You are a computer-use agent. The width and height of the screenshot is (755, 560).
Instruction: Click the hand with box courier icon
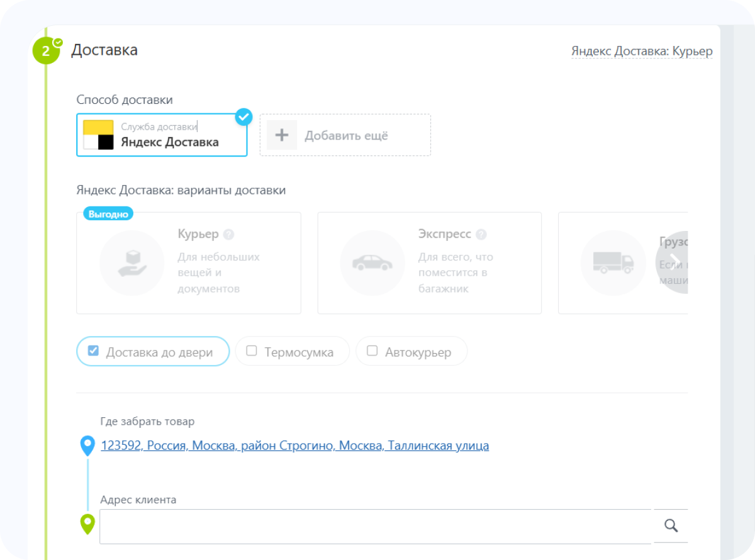coord(132,262)
